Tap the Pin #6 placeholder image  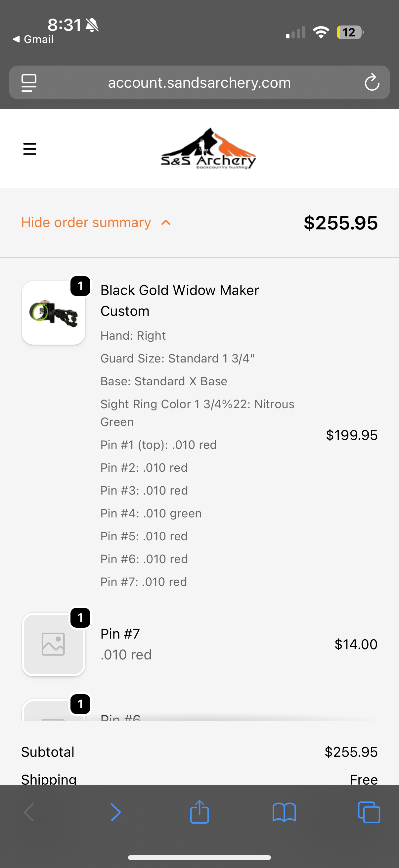click(54, 712)
